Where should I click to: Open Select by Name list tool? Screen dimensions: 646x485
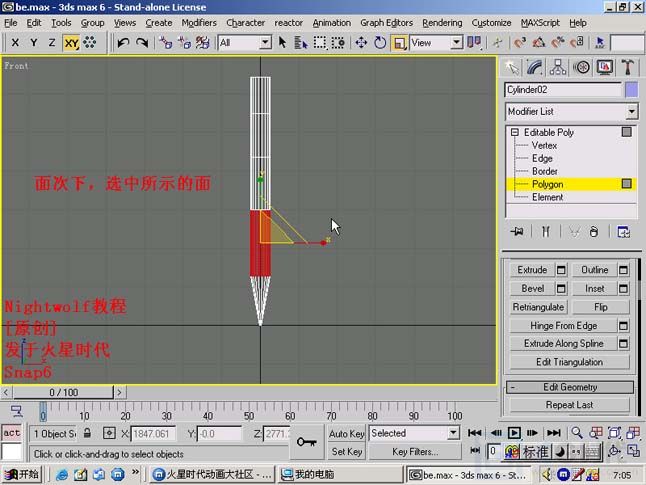click(x=301, y=42)
